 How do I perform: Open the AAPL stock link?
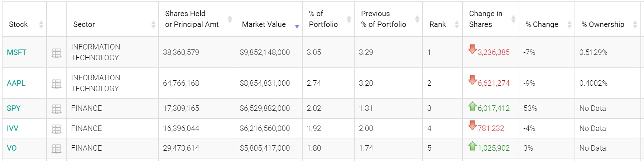16,83
